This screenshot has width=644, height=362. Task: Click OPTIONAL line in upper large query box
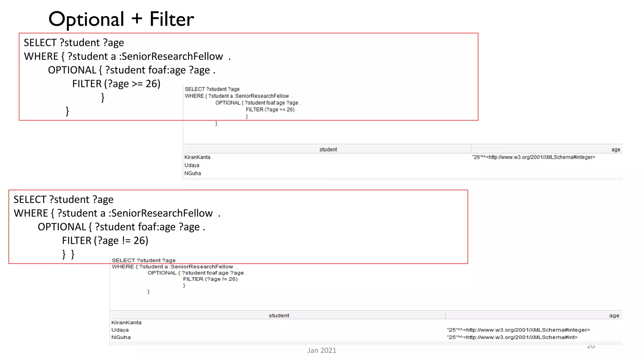coord(131,70)
